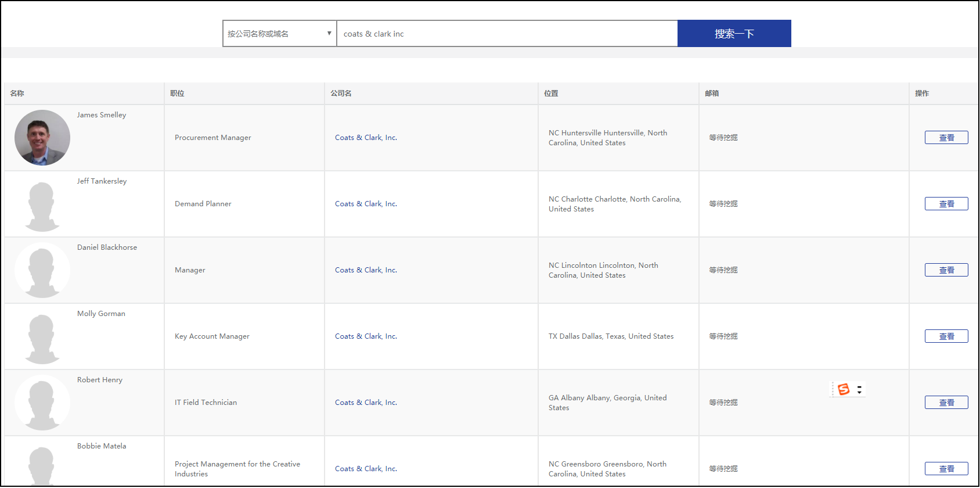Click 查看 button for Daniel Blackhorse
980x488 pixels.
(946, 270)
